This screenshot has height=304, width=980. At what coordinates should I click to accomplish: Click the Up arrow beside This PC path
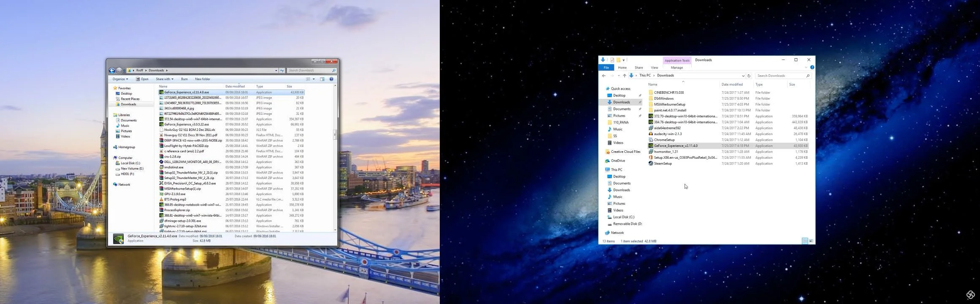(x=625, y=76)
